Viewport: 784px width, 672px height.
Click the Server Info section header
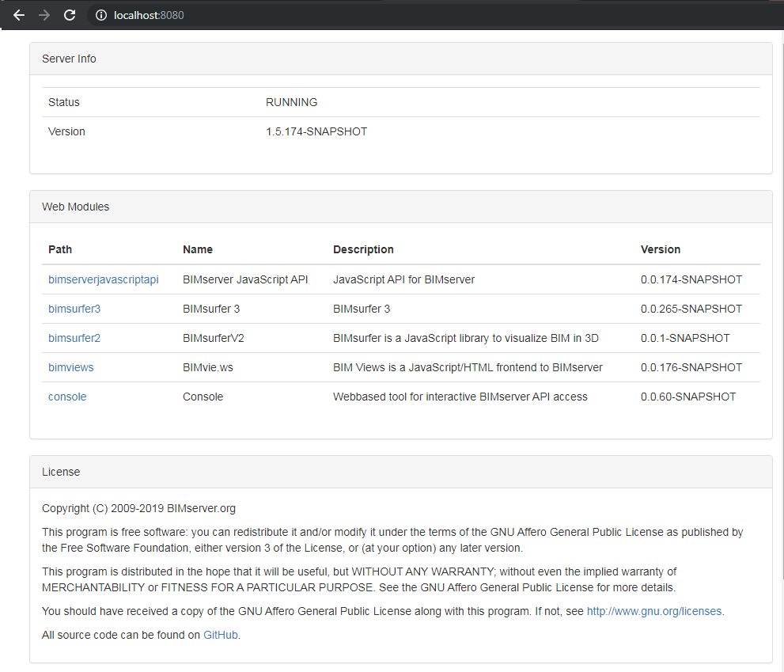(x=69, y=59)
